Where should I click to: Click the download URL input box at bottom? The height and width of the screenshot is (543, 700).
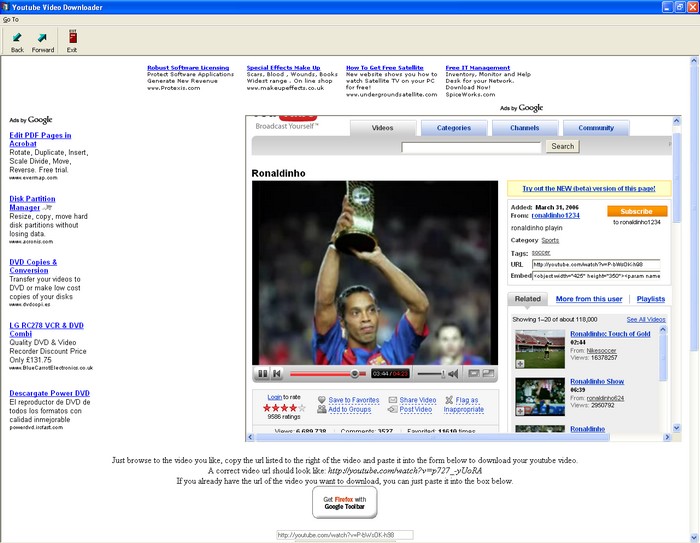pyautogui.click(x=345, y=535)
